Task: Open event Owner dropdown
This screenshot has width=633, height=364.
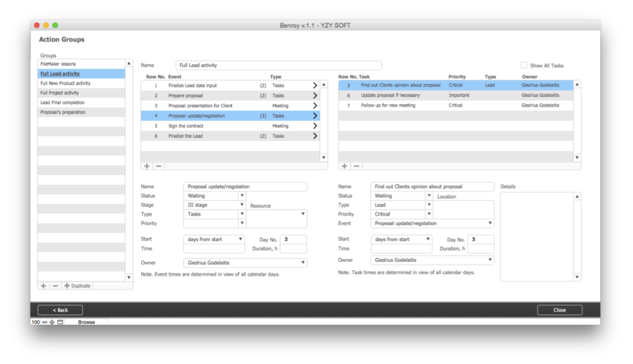Action: click(x=303, y=263)
